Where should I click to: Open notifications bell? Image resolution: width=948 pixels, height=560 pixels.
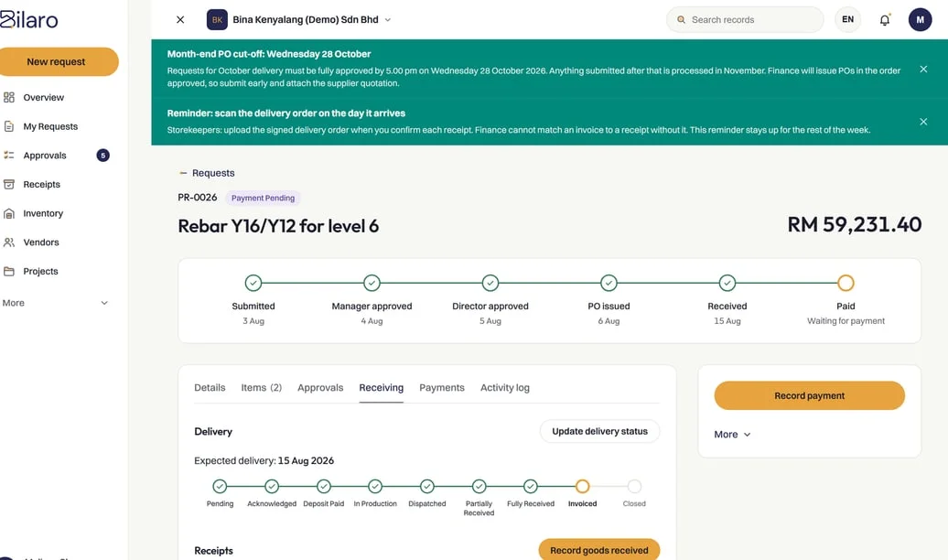pos(885,19)
